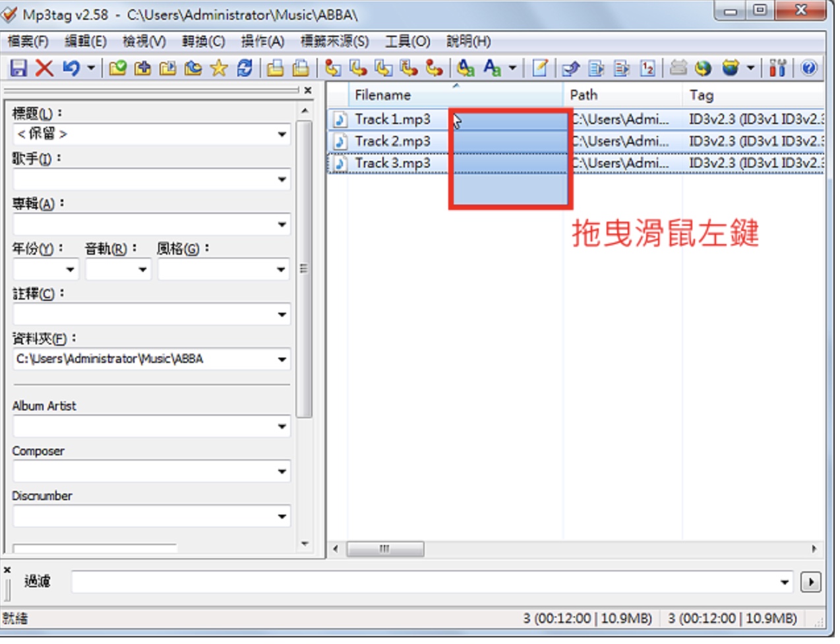Image resolution: width=840 pixels, height=644 pixels.
Task: Close the tag panel with its X
Action: pyautogui.click(x=307, y=90)
